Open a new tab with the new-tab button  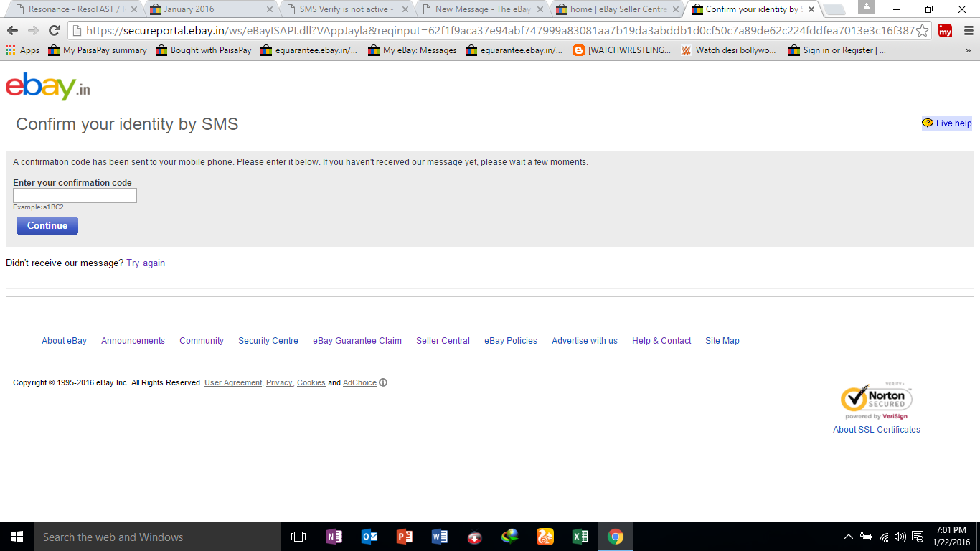pos(834,10)
